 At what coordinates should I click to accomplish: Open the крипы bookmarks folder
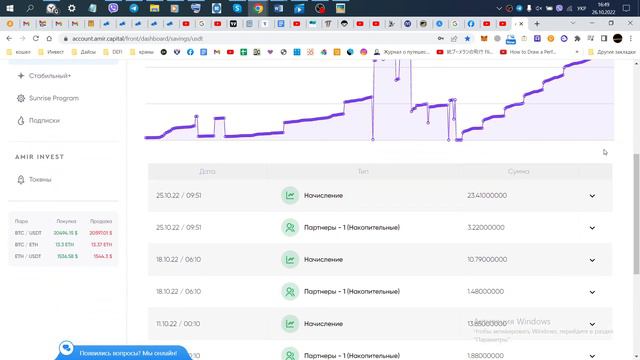click(142, 52)
